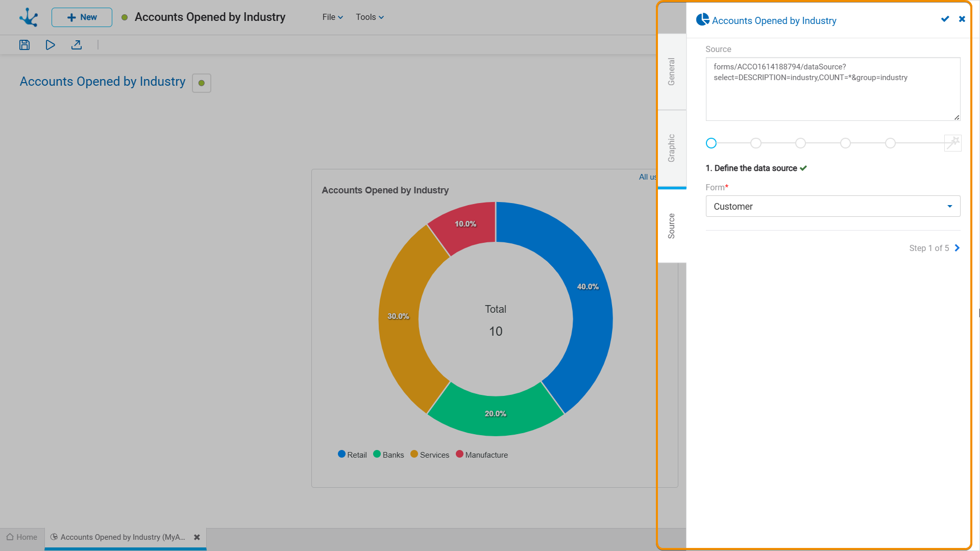Image resolution: width=980 pixels, height=551 pixels.
Task: Close the Accounts Opened by Industry tab
Action: [197, 537]
